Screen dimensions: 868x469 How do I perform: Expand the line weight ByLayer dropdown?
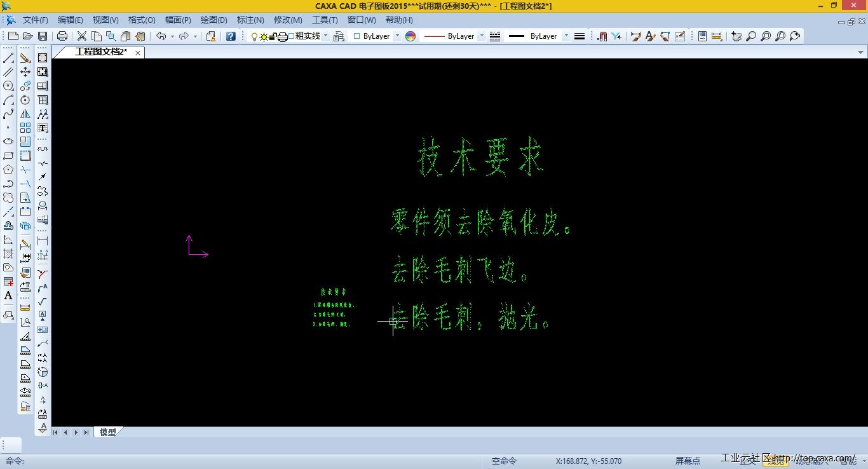click(566, 36)
